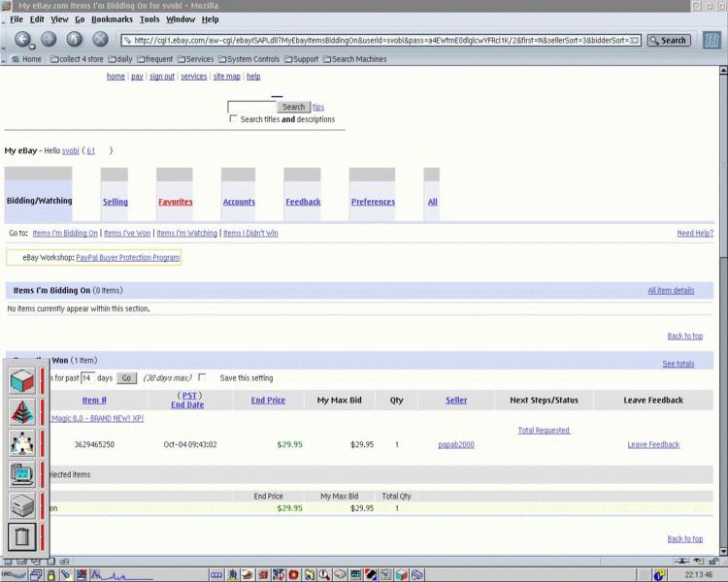Viewport: 728px width, 582px height.
Task: Click Go button next to days
Action: pyautogui.click(x=126, y=378)
